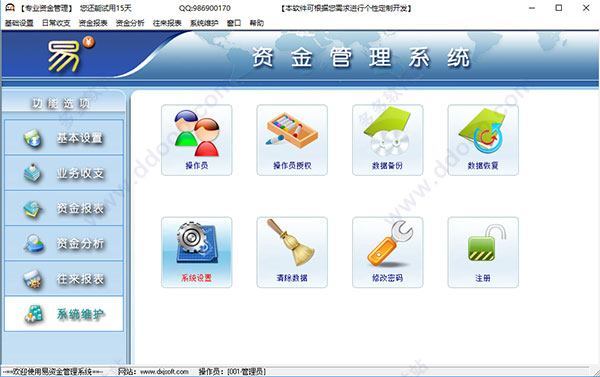Click the 基本设置 sidebar icon
Screen dimensions: 600x377
[x=33, y=138]
